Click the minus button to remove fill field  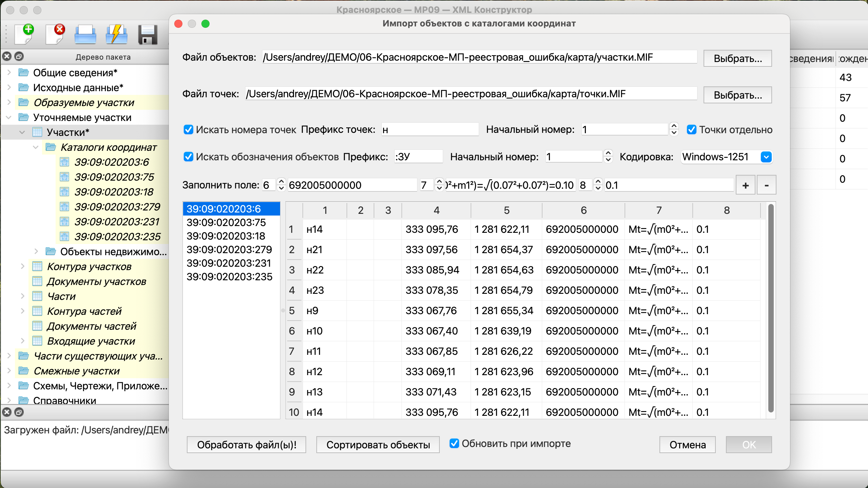coord(767,185)
